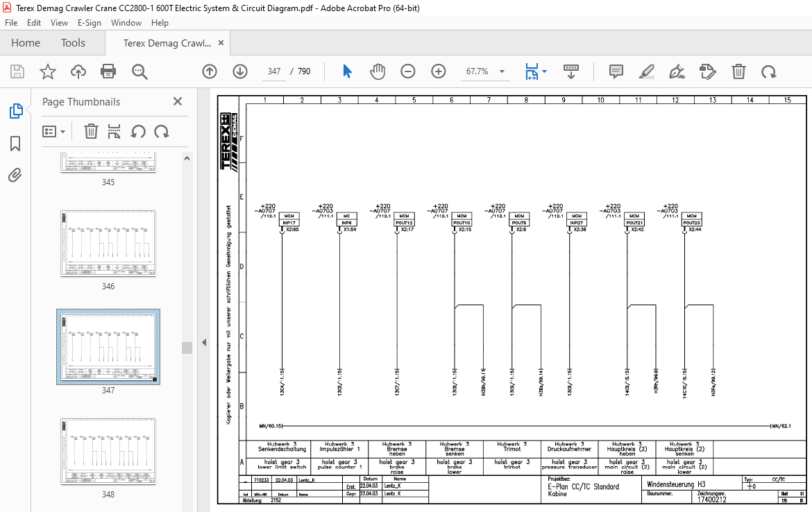Click MN/62.1 reference label

point(781,426)
